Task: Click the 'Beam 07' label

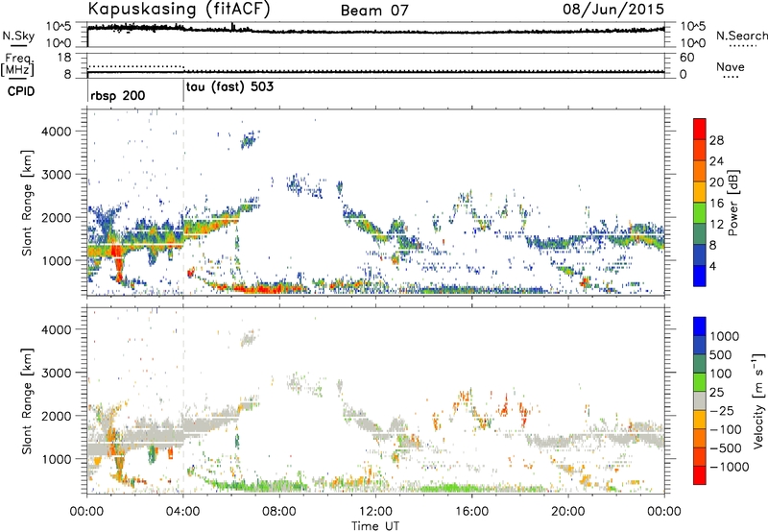Action: pyautogui.click(x=374, y=11)
